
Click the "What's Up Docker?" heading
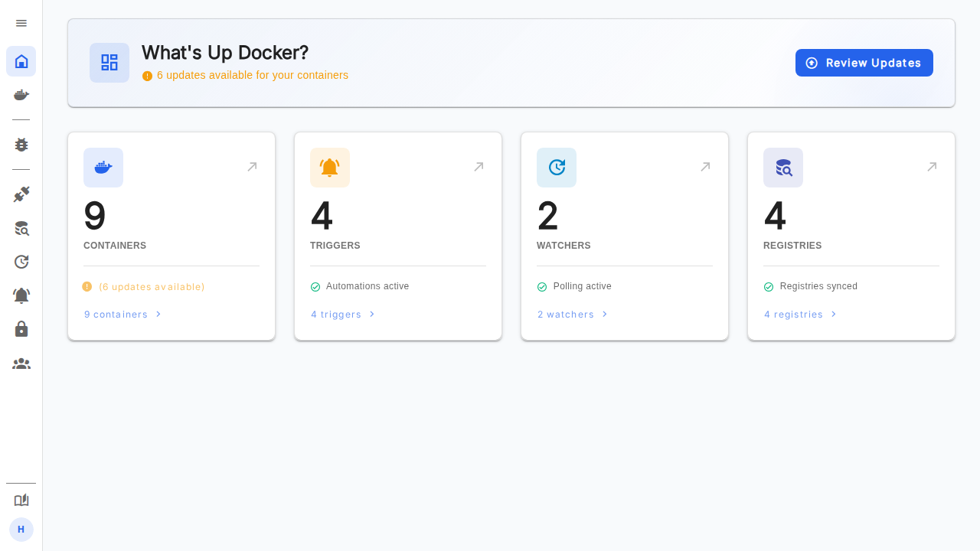point(225,52)
